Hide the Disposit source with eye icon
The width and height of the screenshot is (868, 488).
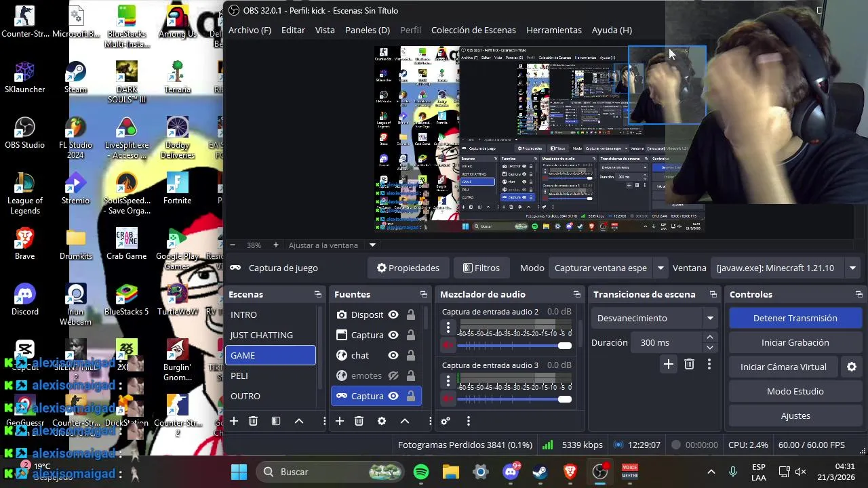(393, 314)
